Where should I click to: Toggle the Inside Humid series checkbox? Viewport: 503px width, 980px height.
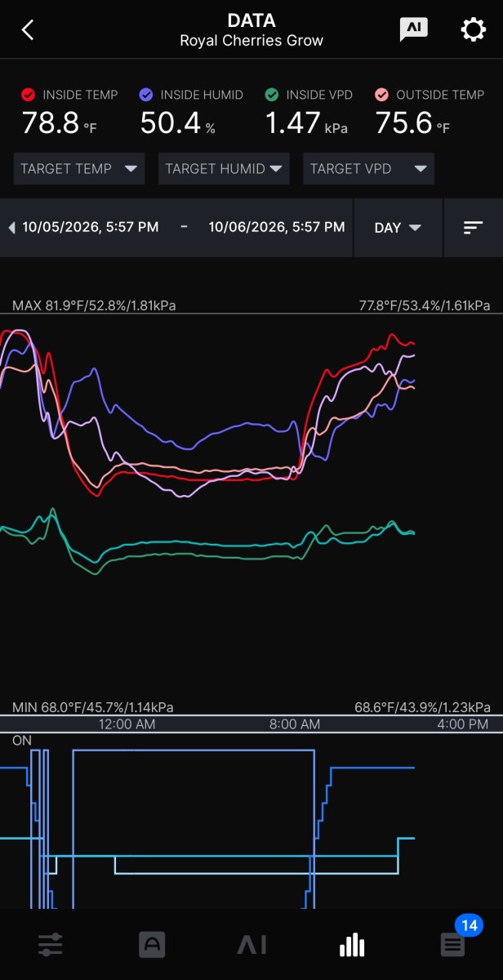point(147,95)
